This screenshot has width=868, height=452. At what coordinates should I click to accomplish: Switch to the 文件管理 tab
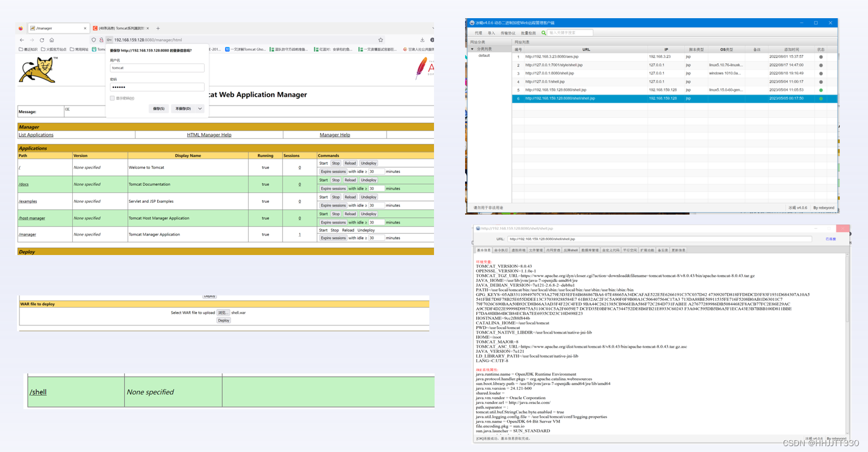point(535,250)
